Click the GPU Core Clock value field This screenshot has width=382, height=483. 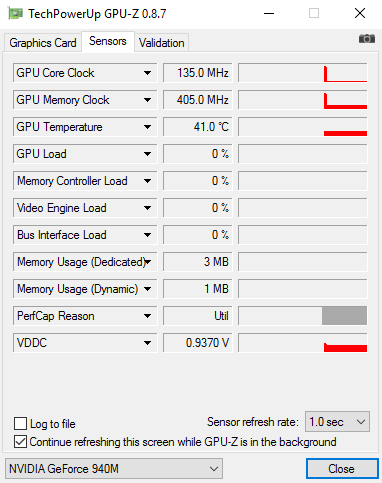pos(197,73)
